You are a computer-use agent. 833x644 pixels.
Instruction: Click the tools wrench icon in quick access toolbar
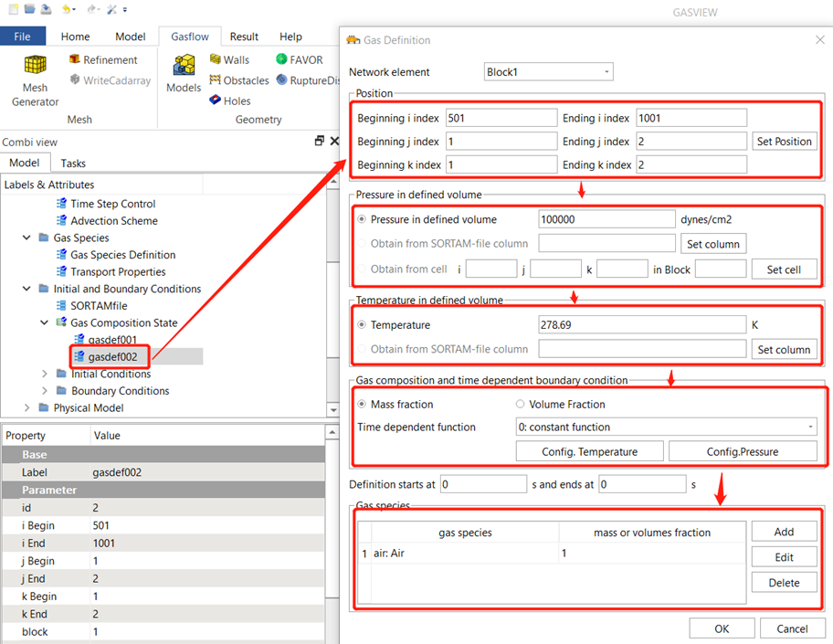(111, 9)
